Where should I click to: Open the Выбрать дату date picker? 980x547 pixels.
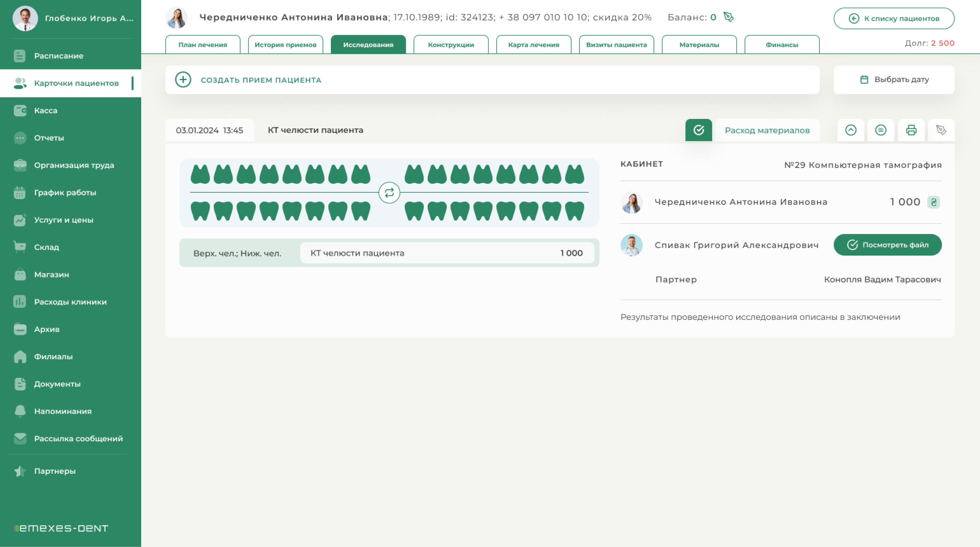tap(894, 79)
